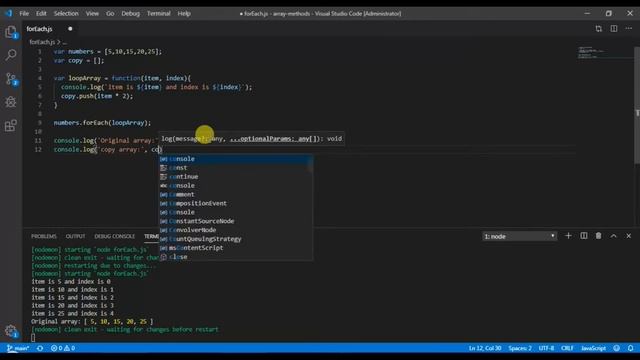Click the synchronize changes icon in the status bar
The width and height of the screenshot is (640, 360).
tap(40, 348)
